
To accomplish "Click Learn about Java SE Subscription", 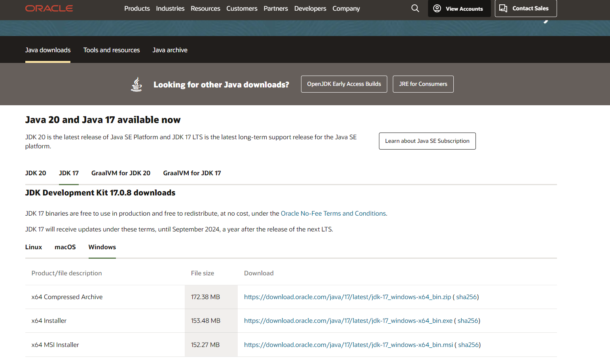I will (427, 141).
